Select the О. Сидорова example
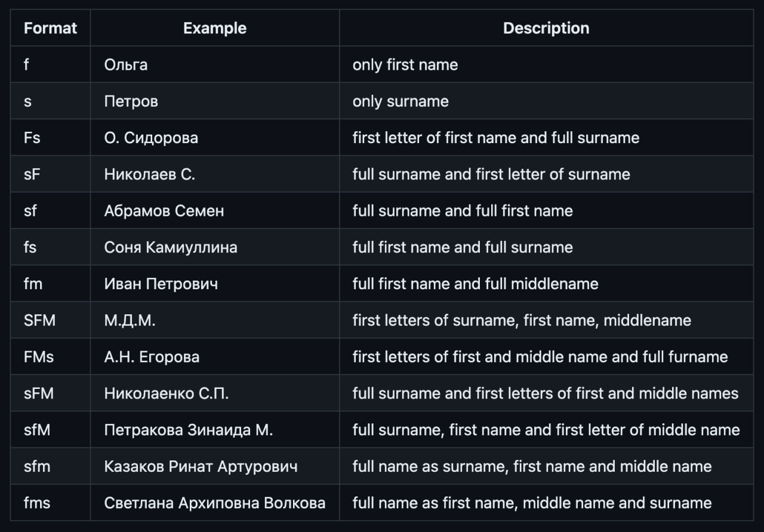The image size is (764, 532). [x=151, y=138]
